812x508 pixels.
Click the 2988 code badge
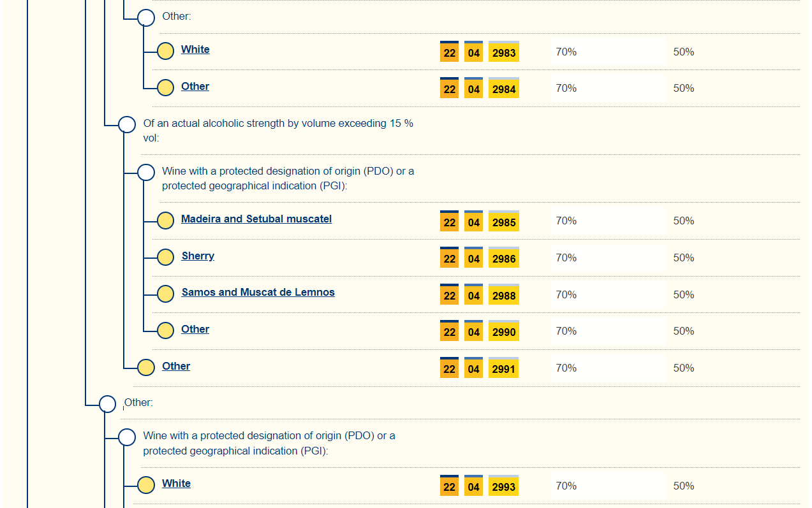(504, 296)
